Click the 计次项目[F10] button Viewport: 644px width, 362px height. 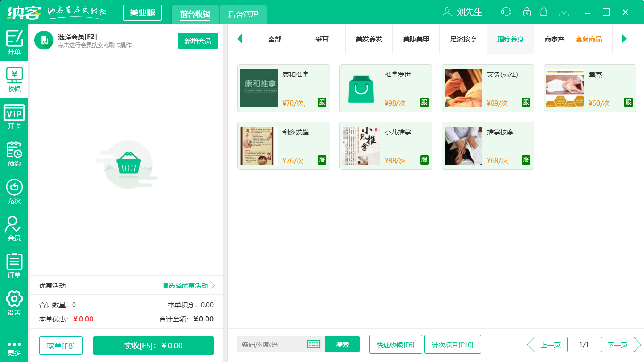453,344
